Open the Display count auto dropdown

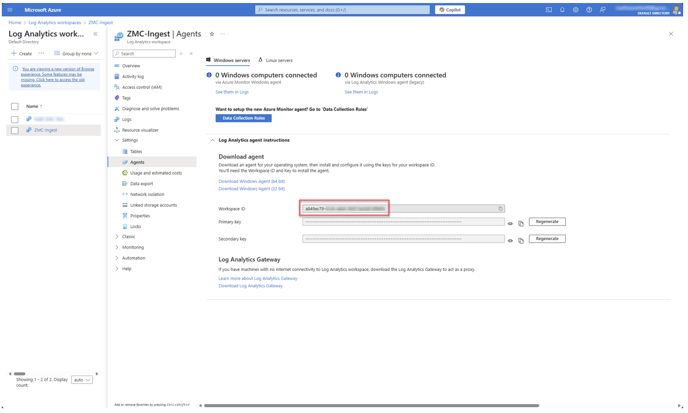[82, 380]
